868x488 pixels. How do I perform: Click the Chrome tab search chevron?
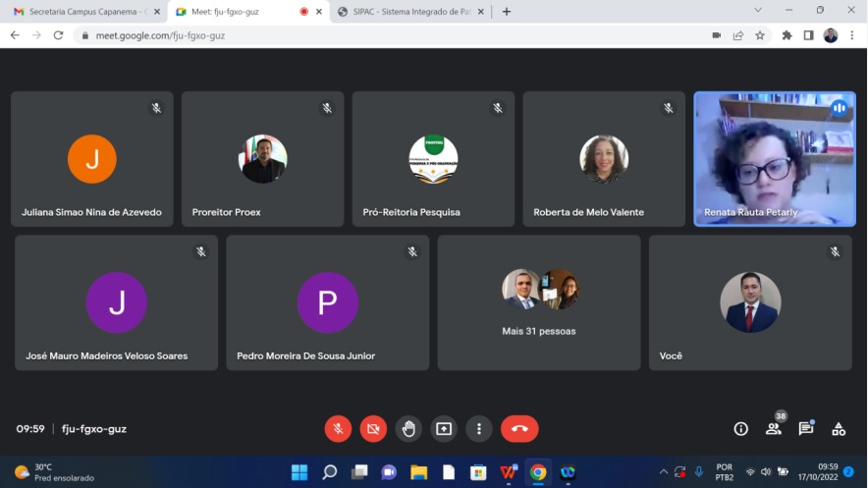758,11
